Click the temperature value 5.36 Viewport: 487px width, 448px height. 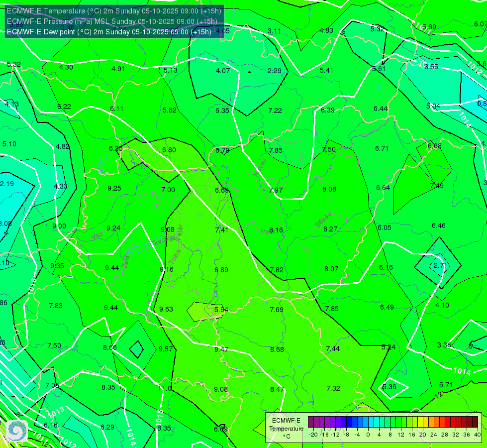click(389, 387)
